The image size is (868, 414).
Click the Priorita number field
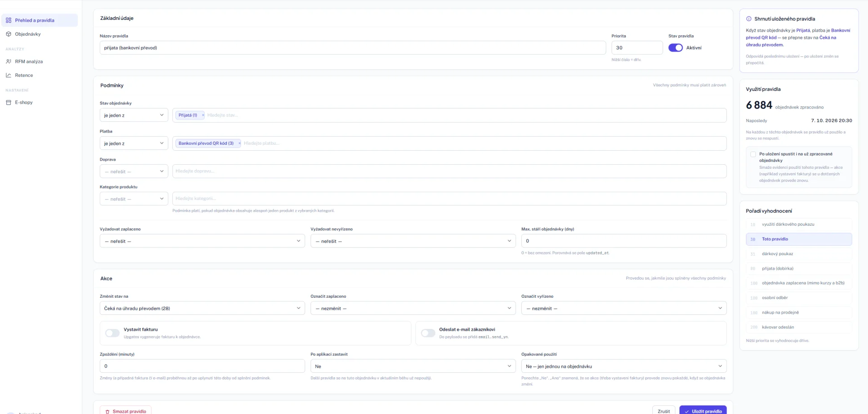(637, 48)
